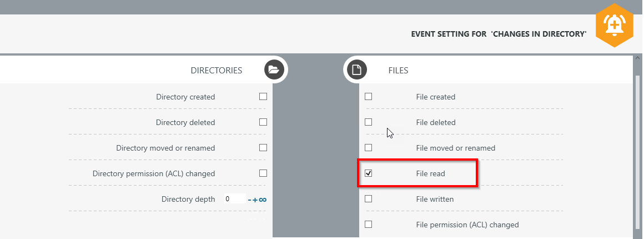Set directory depth to infinity
The height and width of the screenshot is (239, 644).
click(x=263, y=200)
